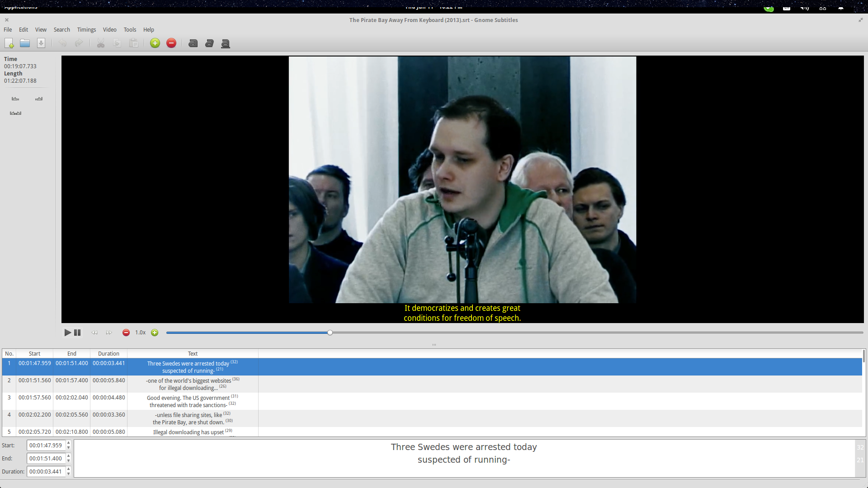Select subtitle row 5 Illegal downloading
868x488 pixels.
[x=432, y=432]
